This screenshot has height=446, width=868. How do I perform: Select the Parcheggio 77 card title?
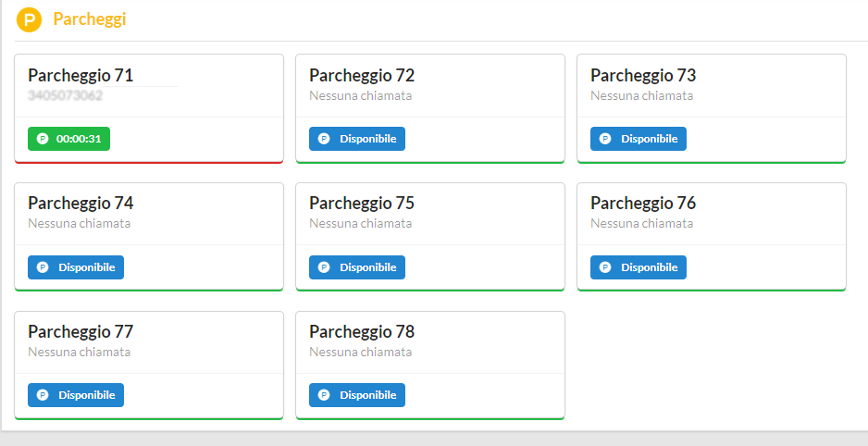coord(81,332)
